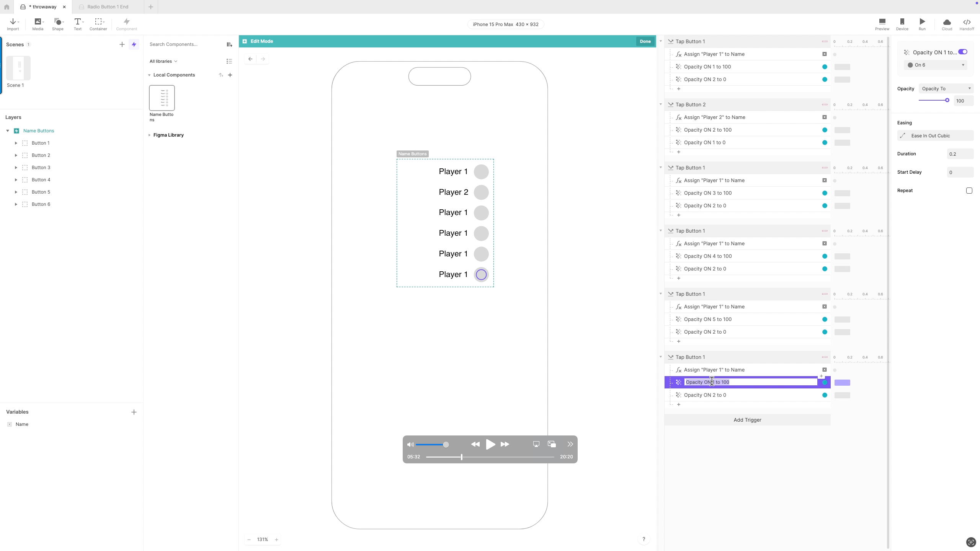Image resolution: width=980 pixels, height=551 pixels.
Task: Click the lightning bolt in Scenes panel
Action: 134,44
